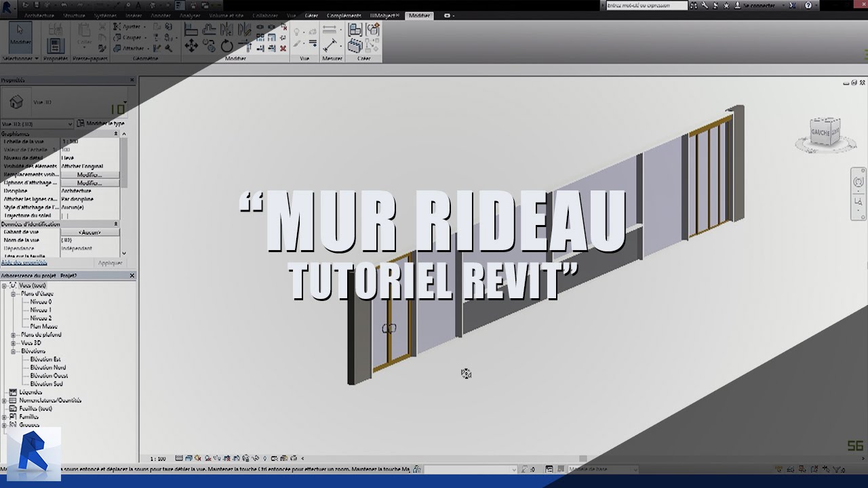
Task: Open the Aide des propriétés link
Action: click(24, 262)
